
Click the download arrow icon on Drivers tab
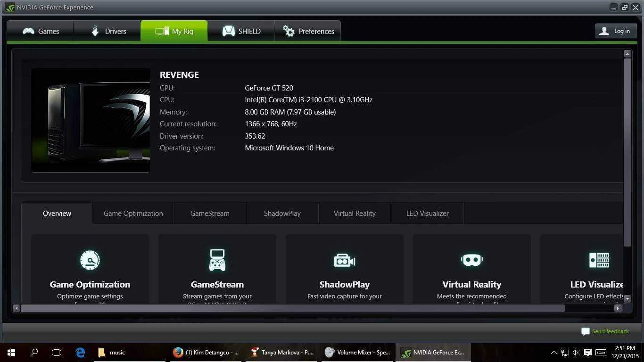click(x=95, y=31)
